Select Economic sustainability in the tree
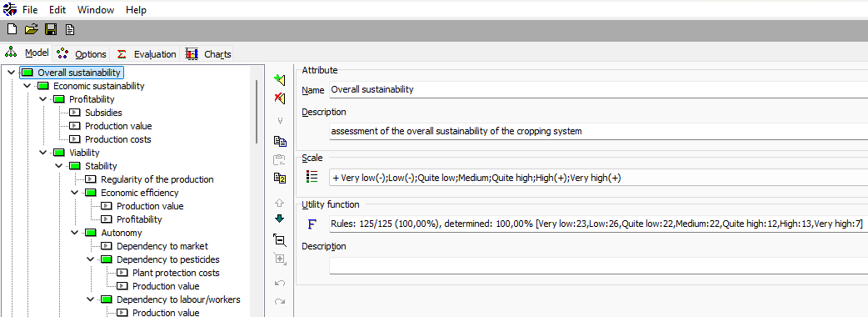Viewport: 868px width, 317px height. 98,86
